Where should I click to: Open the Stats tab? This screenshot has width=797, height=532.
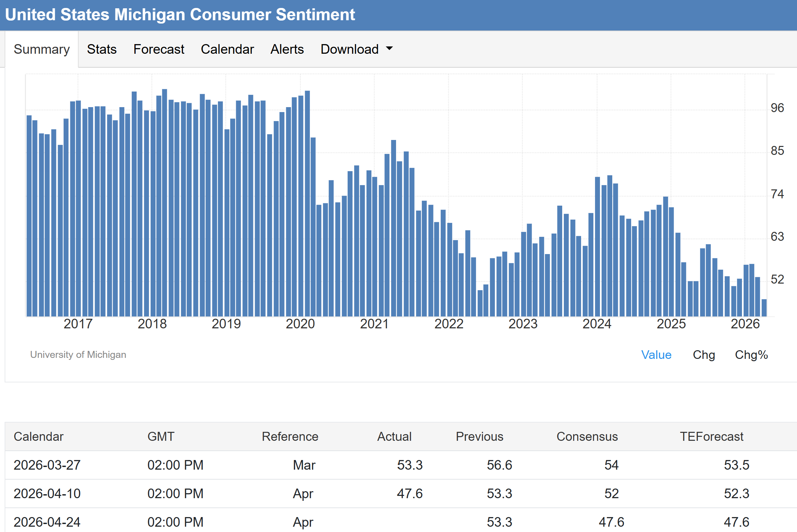[x=101, y=49]
